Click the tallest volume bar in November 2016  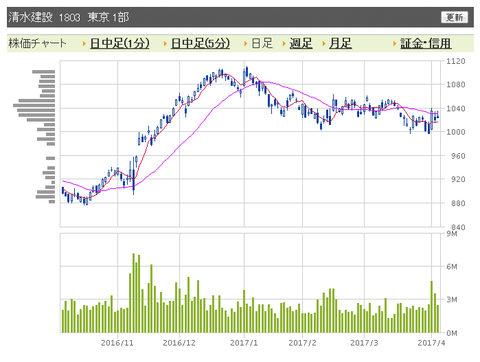pos(133,293)
